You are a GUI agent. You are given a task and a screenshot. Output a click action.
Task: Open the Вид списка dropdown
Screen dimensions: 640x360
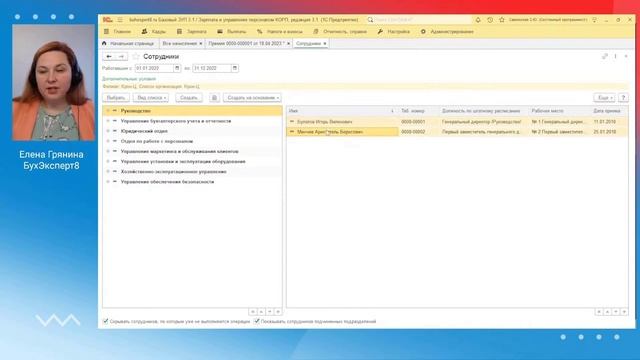[x=151, y=98]
